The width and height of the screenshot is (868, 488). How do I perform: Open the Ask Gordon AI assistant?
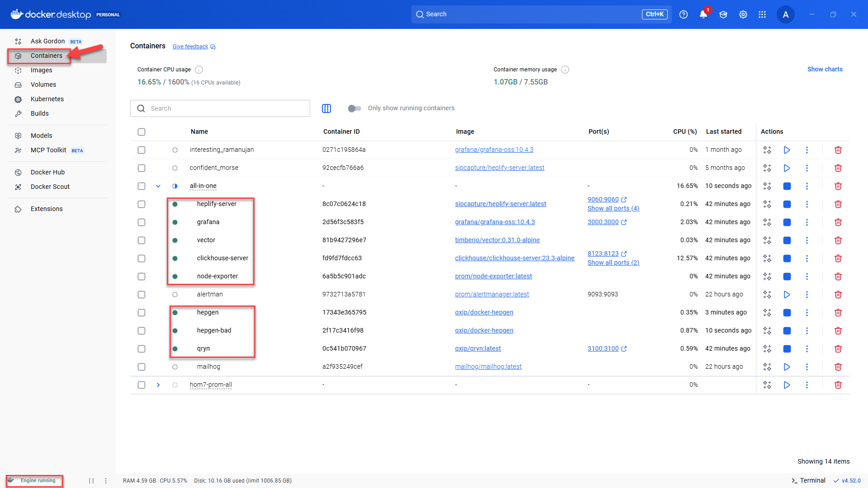[x=47, y=41]
